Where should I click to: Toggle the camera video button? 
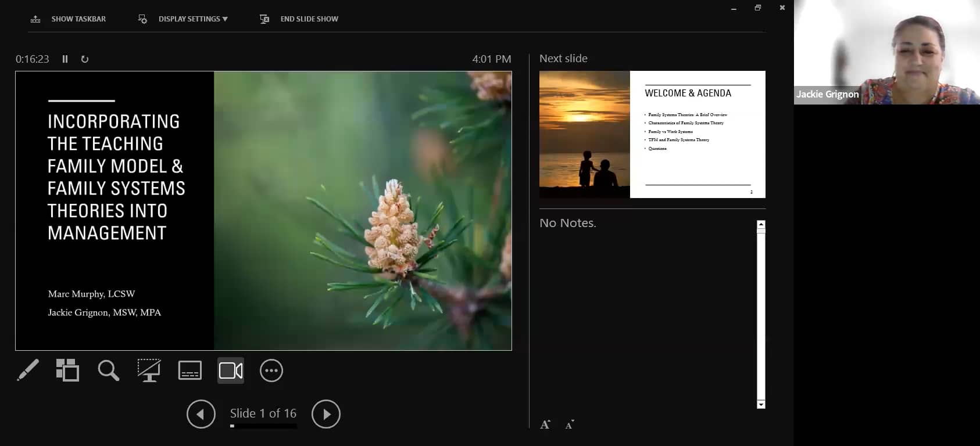pyautogui.click(x=231, y=371)
